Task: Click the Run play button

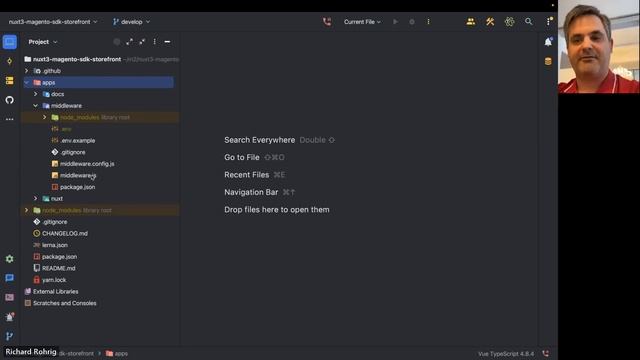Action: [x=396, y=22]
